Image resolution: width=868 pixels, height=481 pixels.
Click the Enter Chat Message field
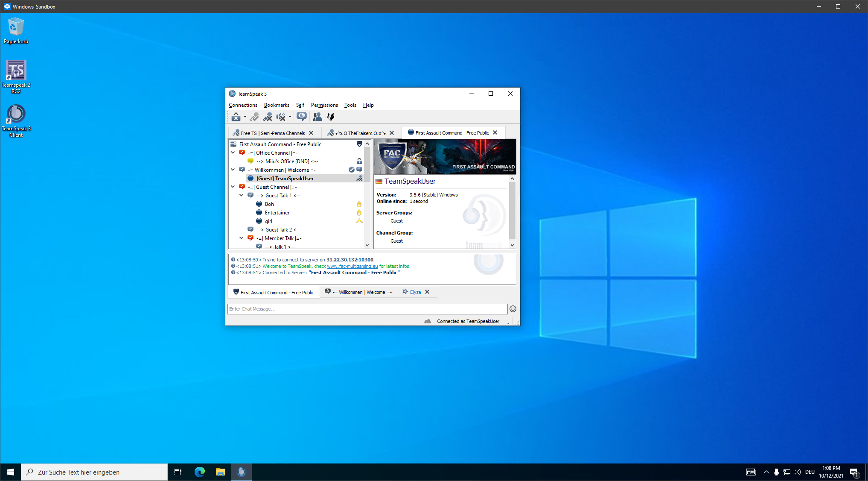(x=367, y=309)
